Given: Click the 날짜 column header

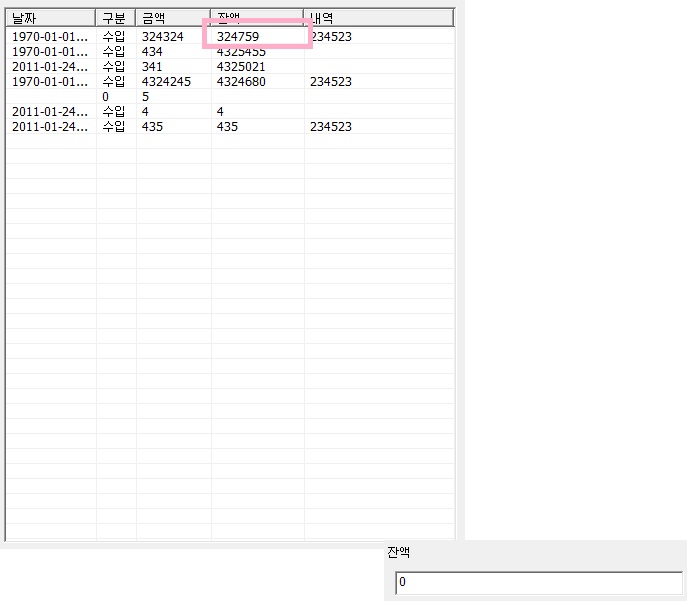Looking at the screenshot, I should click(x=50, y=18).
